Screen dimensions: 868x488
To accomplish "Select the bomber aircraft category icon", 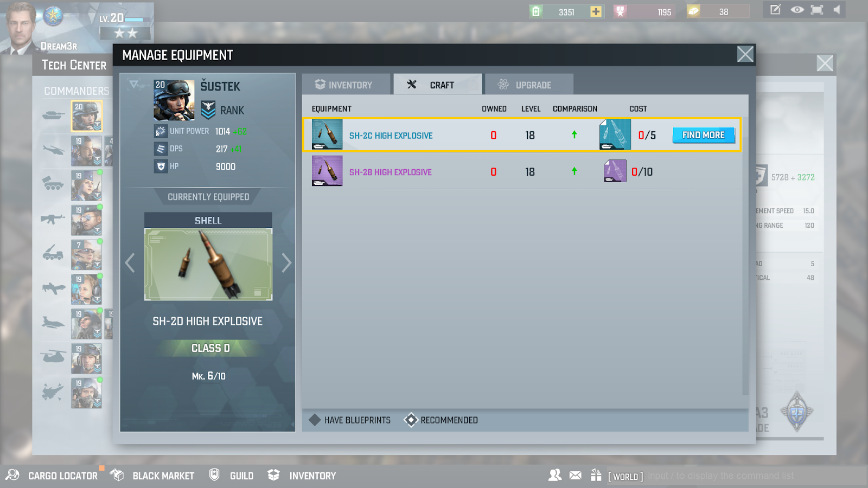I will (53, 323).
